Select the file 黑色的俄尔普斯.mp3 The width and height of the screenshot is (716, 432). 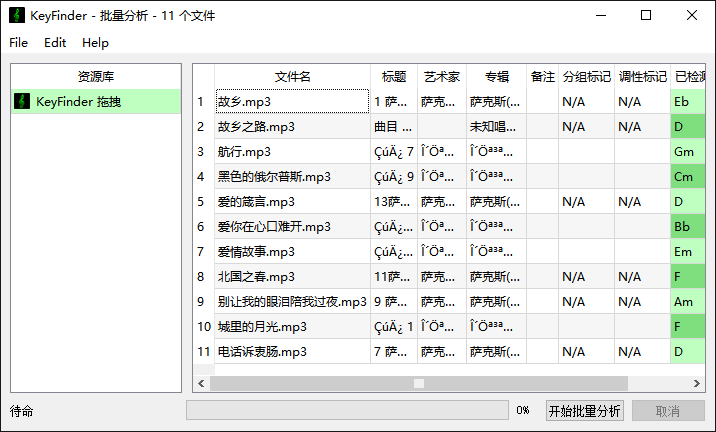[274, 177]
